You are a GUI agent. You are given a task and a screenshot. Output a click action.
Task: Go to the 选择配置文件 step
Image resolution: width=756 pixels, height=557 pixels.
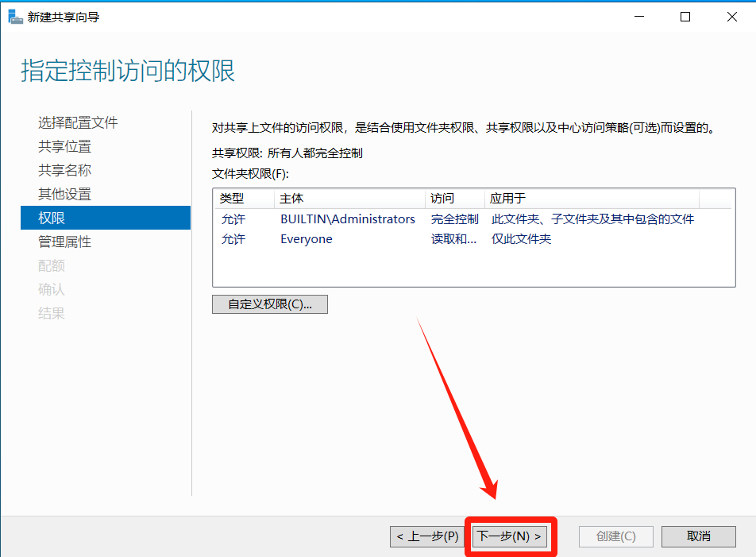(x=78, y=122)
